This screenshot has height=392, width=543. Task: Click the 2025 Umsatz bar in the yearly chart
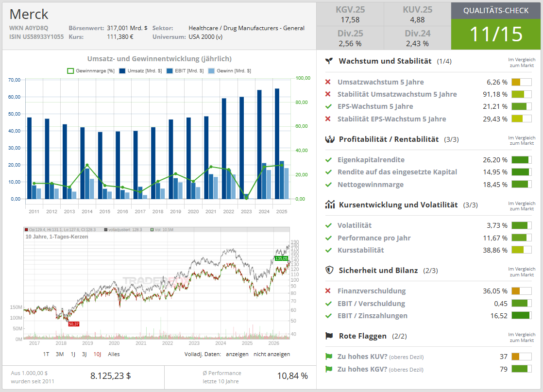[277, 144]
